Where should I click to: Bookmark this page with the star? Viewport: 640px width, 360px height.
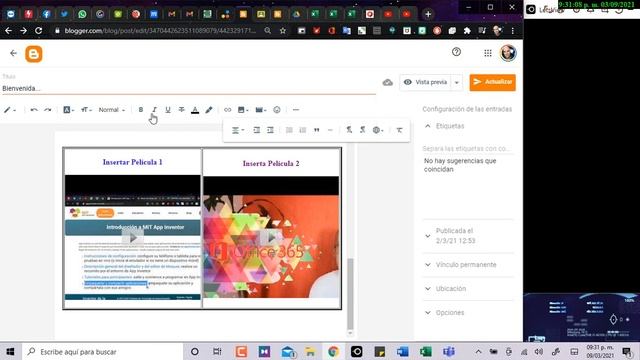click(283, 31)
